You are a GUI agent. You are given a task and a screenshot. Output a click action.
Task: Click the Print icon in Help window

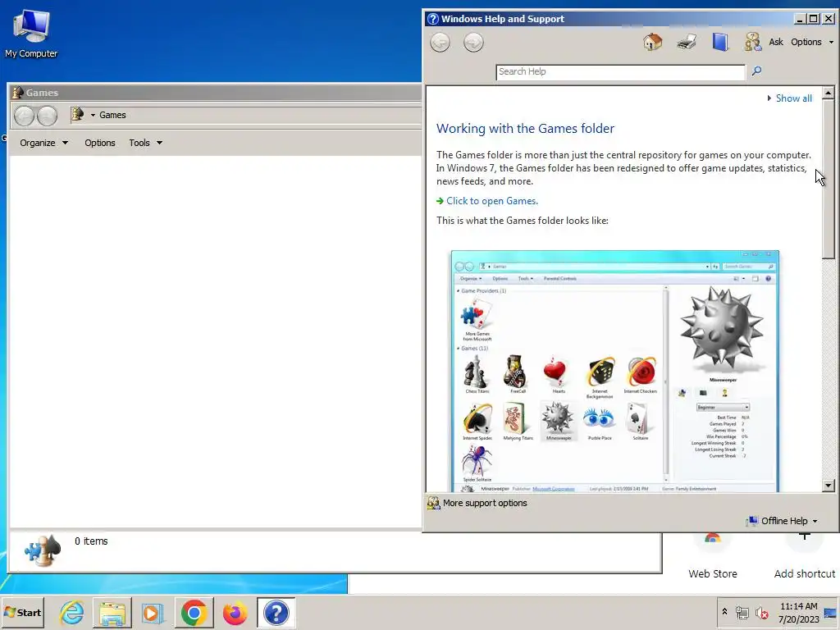pos(687,42)
